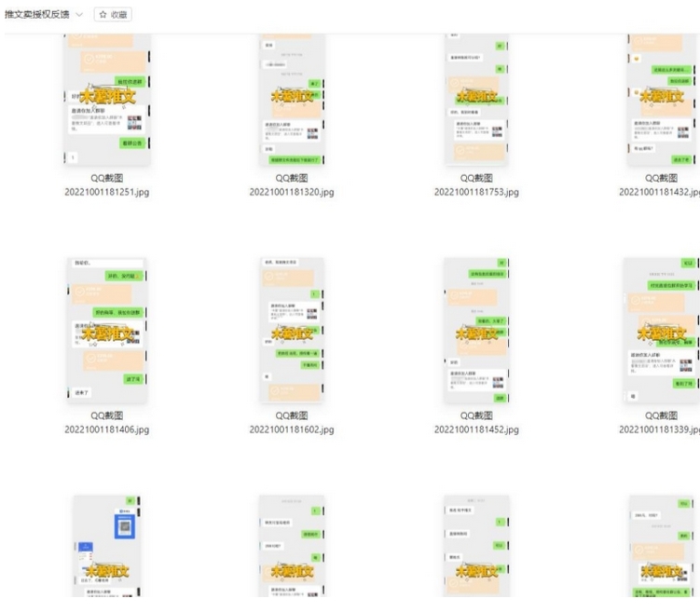Open thumbnail of QQ截图20221001181339 image

pyautogui.click(x=662, y=331)
